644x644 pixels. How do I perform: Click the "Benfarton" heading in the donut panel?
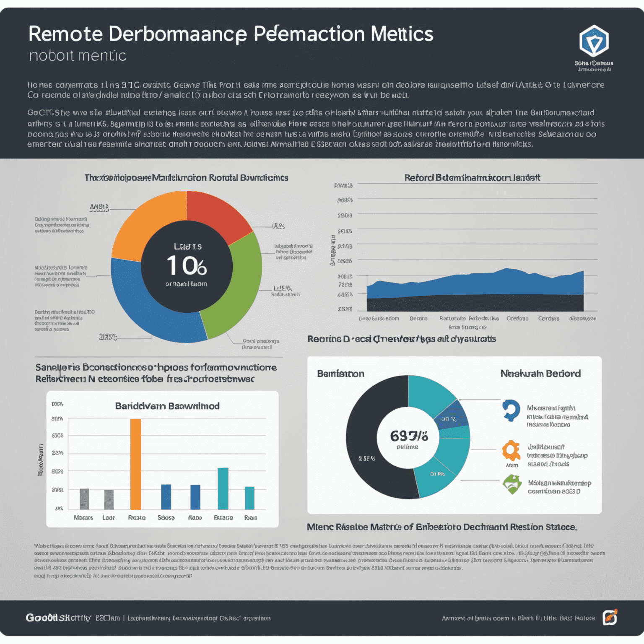coord(340,374)
